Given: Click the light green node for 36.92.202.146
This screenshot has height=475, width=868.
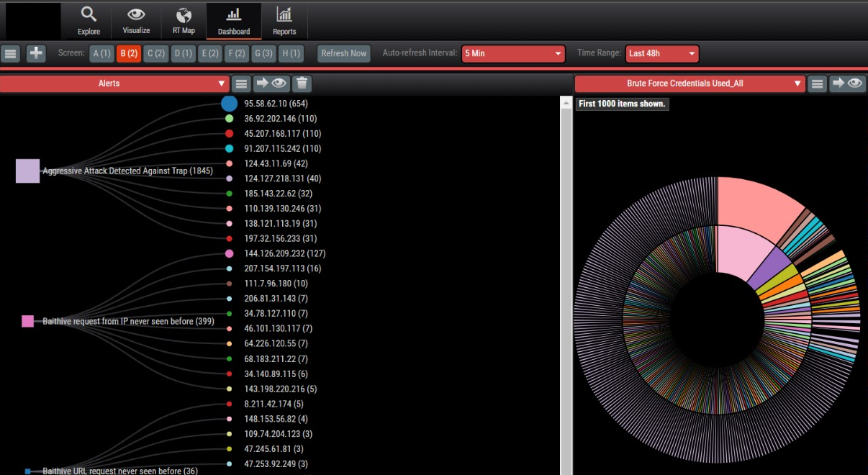Looking at the screenshot, I should tap(229, 119).
